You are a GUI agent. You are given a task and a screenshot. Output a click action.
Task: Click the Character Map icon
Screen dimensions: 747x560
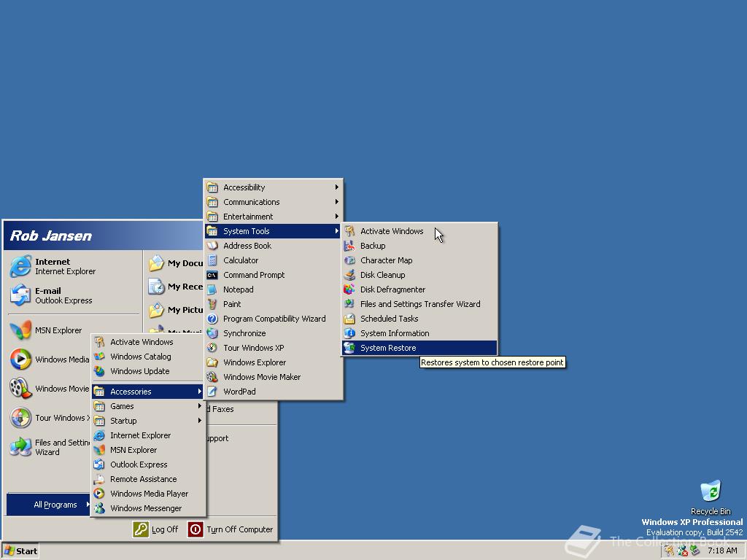click(x=349, y=260)
